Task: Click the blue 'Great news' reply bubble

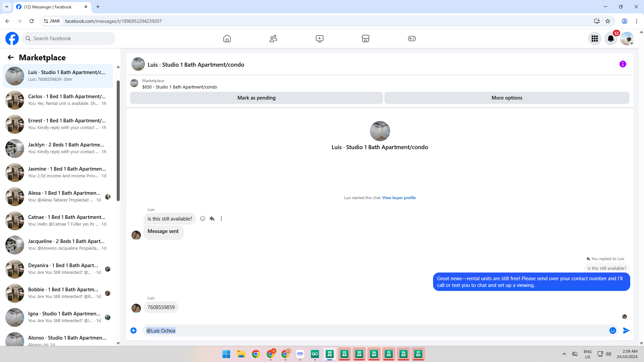Action: pyautogui.click(x=531, y=282)
